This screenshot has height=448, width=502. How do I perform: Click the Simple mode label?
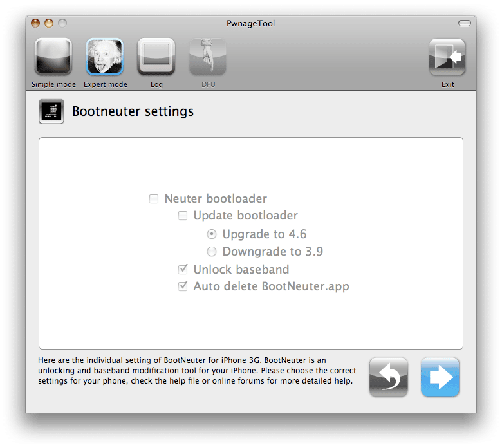[x=53, y=84]
